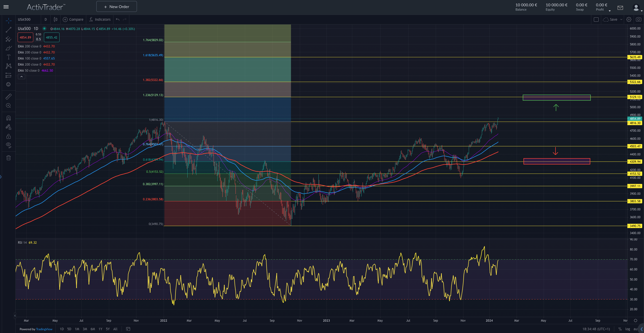This screenshot has width=644, height=333.
Task: Open the mail inbox icon
Action: point(620,8)
